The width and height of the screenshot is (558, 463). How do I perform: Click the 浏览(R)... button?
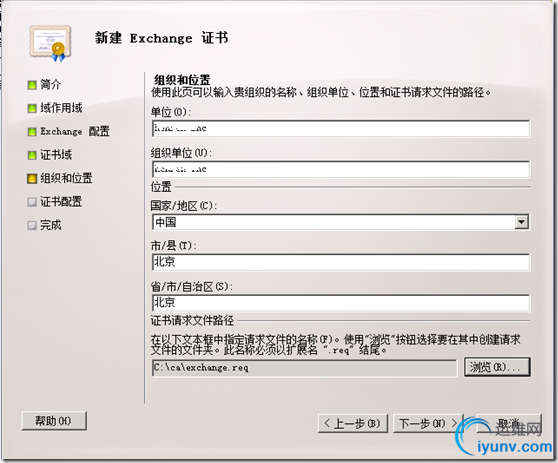tap(497, 367)
